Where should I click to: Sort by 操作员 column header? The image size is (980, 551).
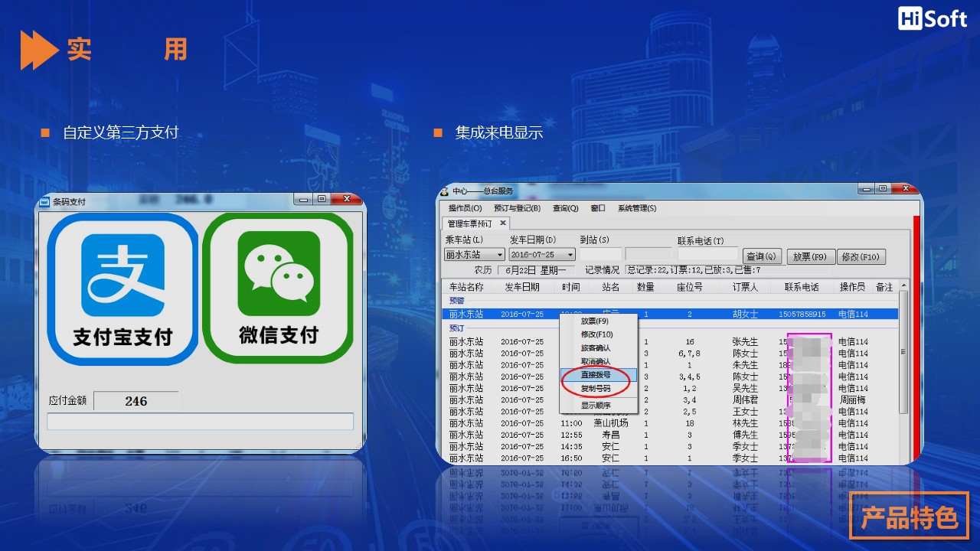point(852,287)
